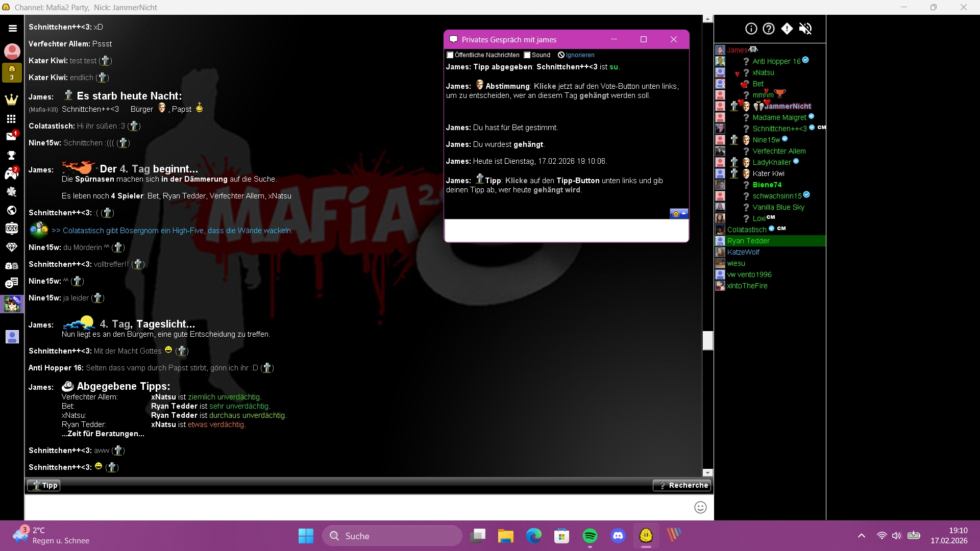This screenshot has height=551, width=980.
Task: Click the slot machine 777 icon
Action: 11,229
